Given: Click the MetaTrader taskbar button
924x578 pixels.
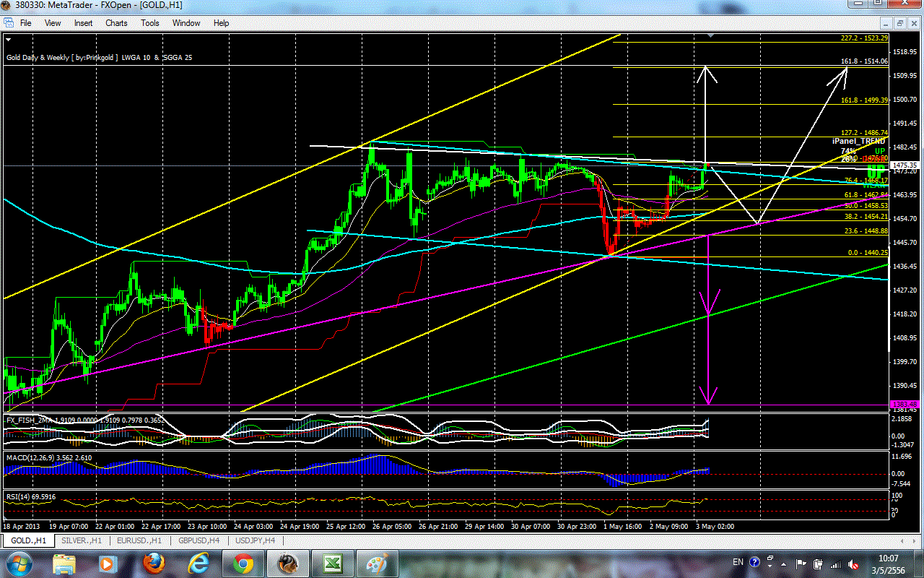Looking at the screenshot, I should pyautogui.click(x=287, y=564).
